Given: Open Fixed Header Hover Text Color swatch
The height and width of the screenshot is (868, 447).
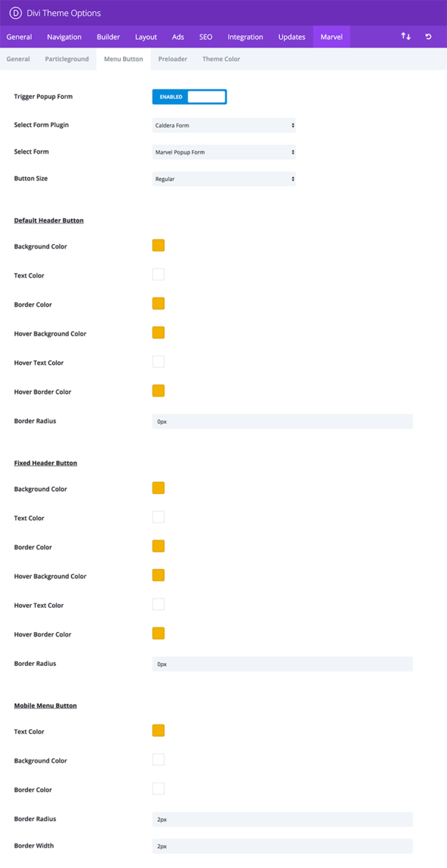Looking at the screenshot, I should pos(158,604).
